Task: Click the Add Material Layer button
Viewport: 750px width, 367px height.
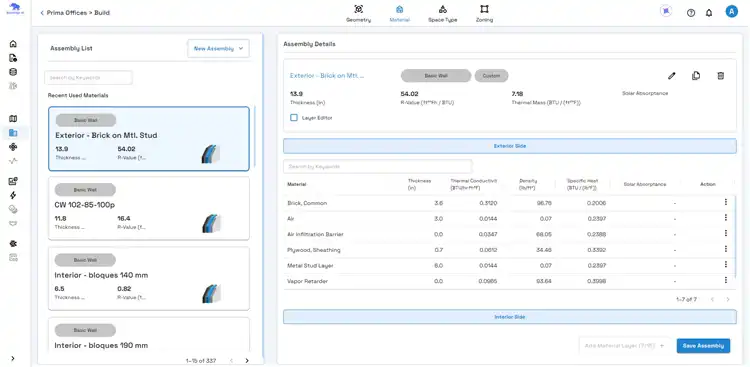Action: [x=625, y=345]
